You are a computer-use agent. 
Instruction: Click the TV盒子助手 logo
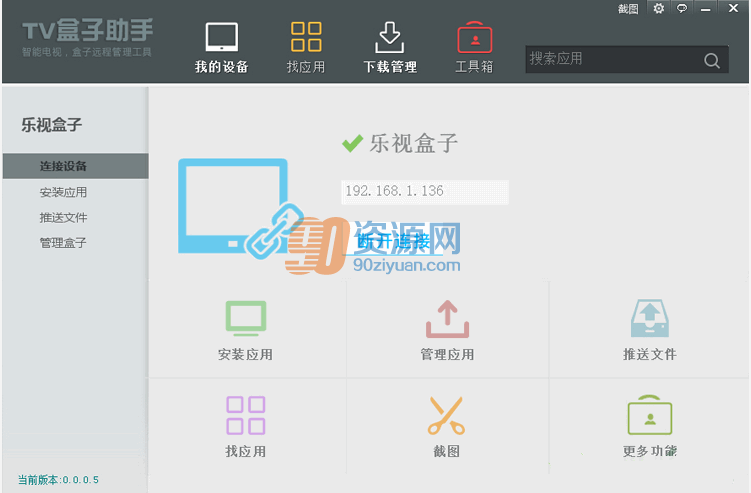coord(87,36)
